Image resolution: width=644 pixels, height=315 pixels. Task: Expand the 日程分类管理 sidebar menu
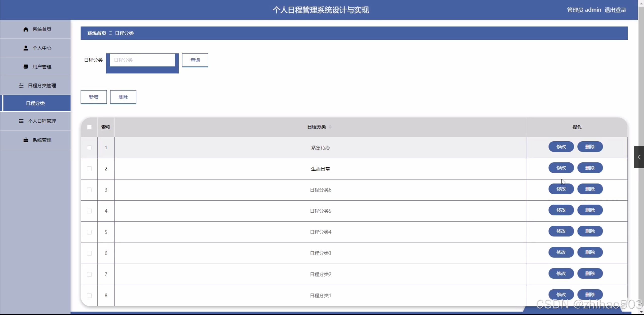(42, 85)
